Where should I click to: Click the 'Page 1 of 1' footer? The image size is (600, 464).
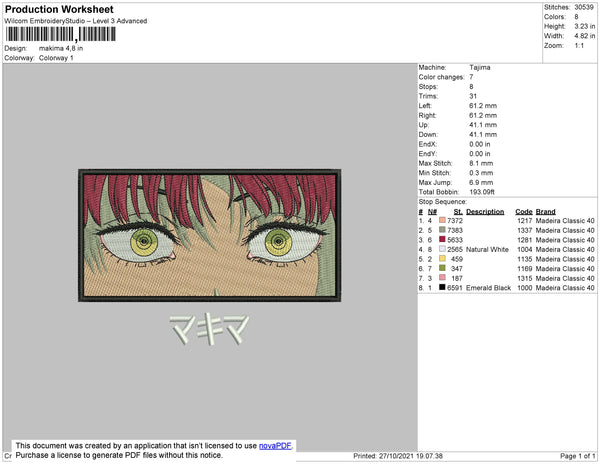click(578, 456)
